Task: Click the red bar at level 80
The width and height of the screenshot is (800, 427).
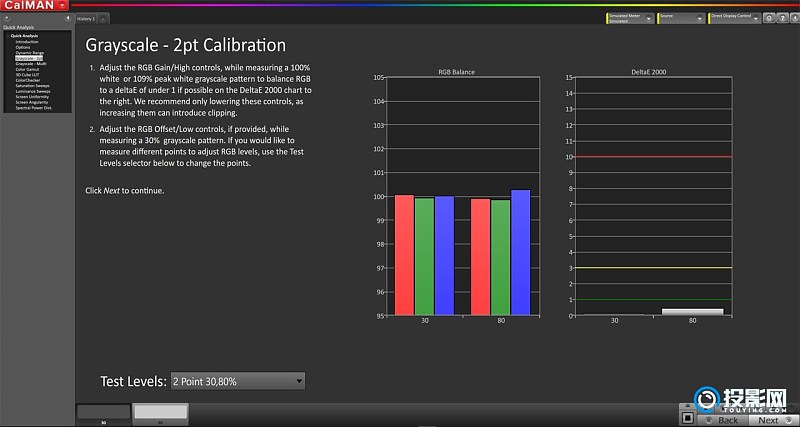Action: pyautogui.click(x=480, y=257)
